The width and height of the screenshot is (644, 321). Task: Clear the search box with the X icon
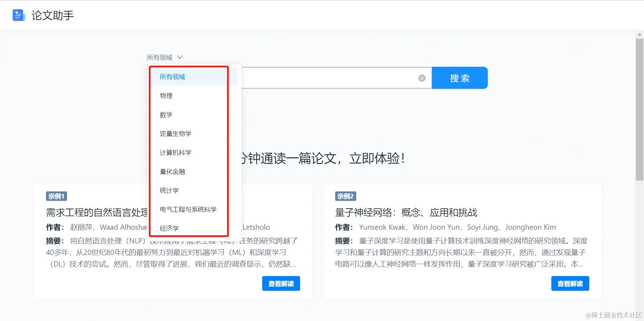422,78
